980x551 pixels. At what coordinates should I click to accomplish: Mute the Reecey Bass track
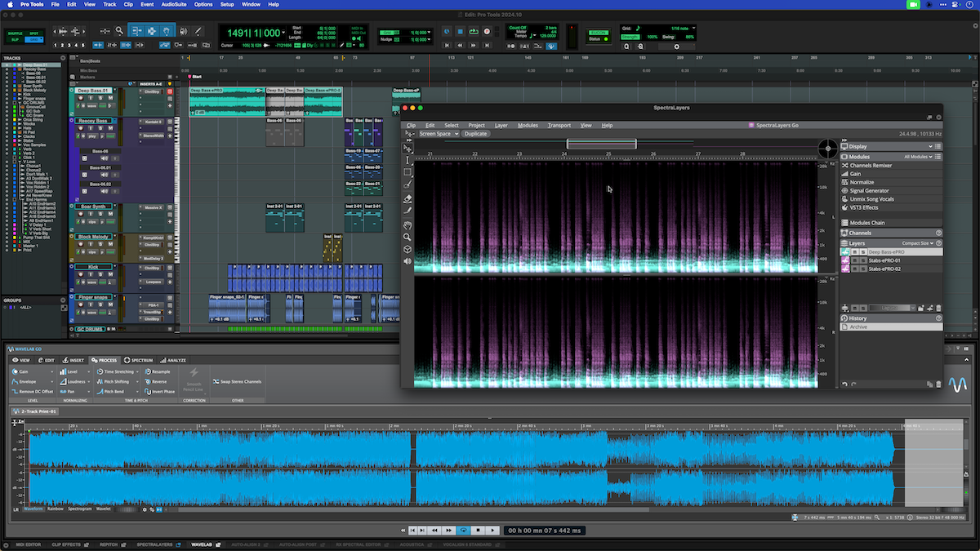pos(111,128)
